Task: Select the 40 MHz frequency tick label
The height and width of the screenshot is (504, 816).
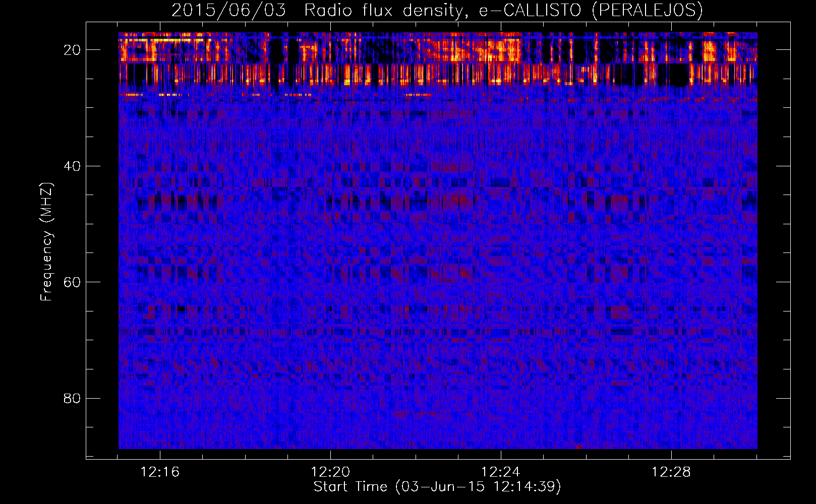Action: point(73,166)
